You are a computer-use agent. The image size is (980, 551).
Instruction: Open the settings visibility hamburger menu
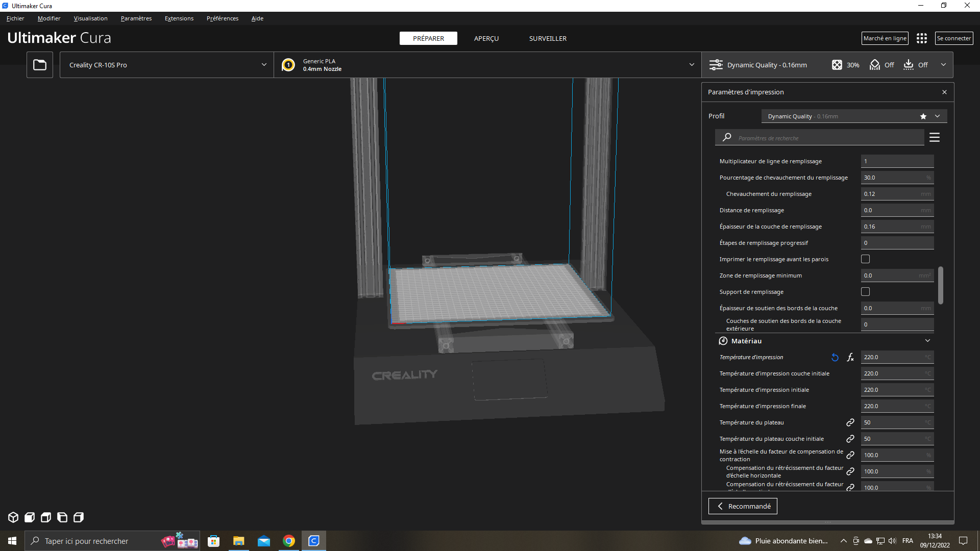pos(935,137)
